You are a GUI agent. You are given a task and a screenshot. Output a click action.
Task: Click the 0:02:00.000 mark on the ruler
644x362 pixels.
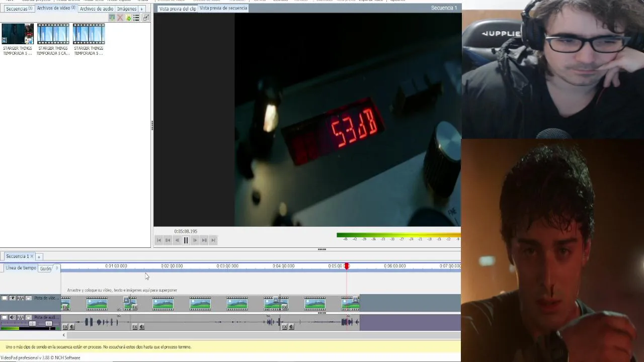(x=172, y=266)
